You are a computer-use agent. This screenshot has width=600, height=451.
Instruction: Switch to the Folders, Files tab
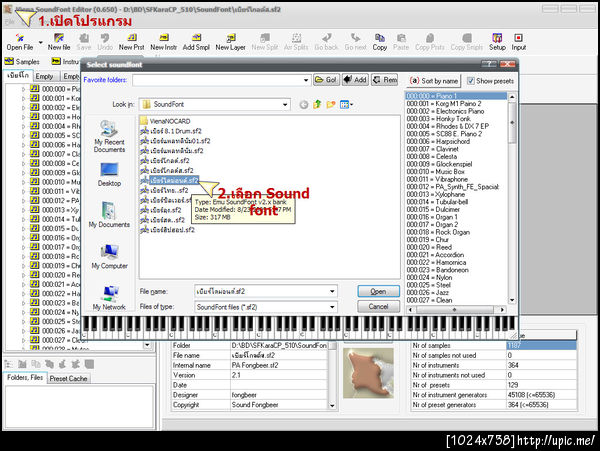coord(25,378)
